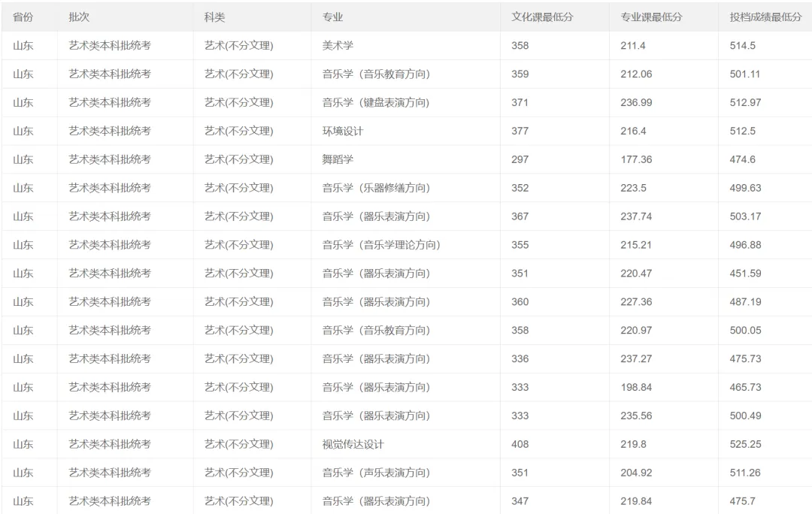The width and height of the screenshot is (812, 514).
Task: Select the 音乐学（音乐学理论方向） cell
Action: [381, 245]
